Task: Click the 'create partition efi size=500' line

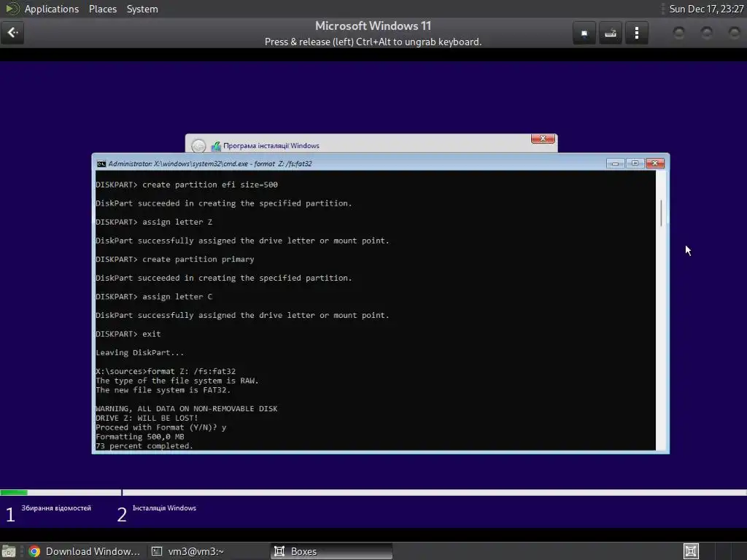Action: [x=187, y=184]
